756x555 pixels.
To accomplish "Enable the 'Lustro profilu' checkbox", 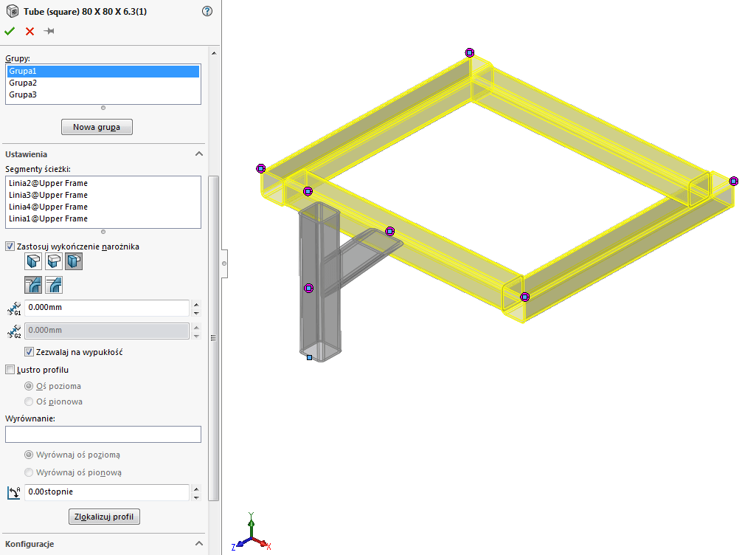I will click(x=10, y=370).
